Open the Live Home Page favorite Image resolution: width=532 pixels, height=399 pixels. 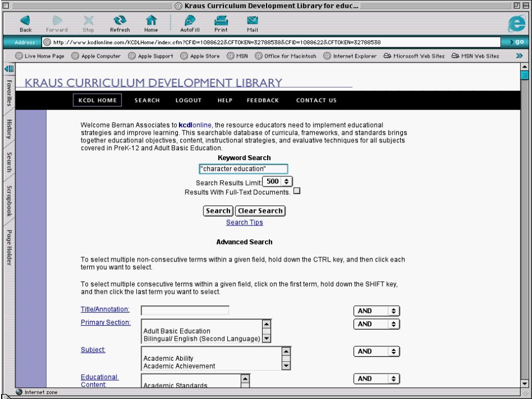click(40, 56)
